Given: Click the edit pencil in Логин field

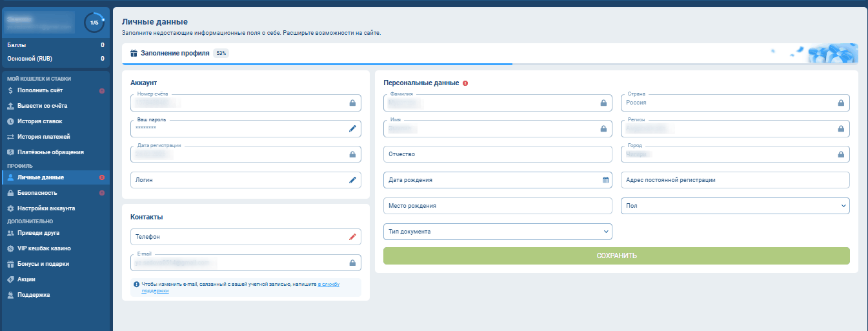Looking at the screenshot, I should (x=352, y=180).
